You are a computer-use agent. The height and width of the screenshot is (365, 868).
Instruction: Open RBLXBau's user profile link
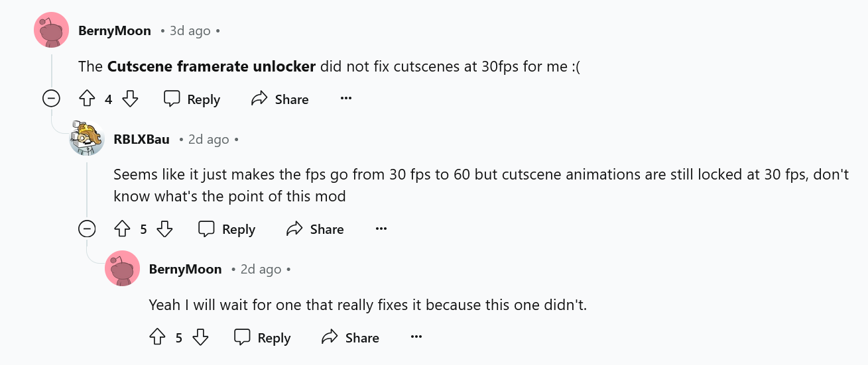pyautogui.click(x=141, y=139)
